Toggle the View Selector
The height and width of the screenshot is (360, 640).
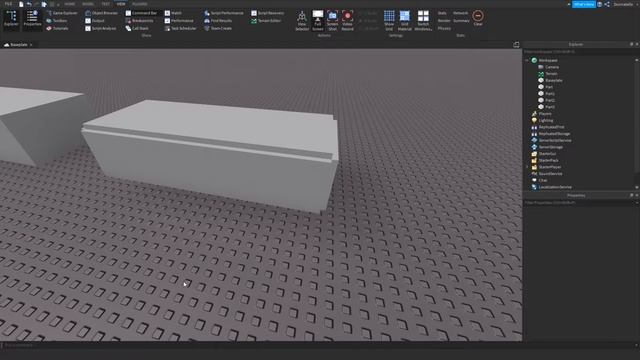[302, 21]
